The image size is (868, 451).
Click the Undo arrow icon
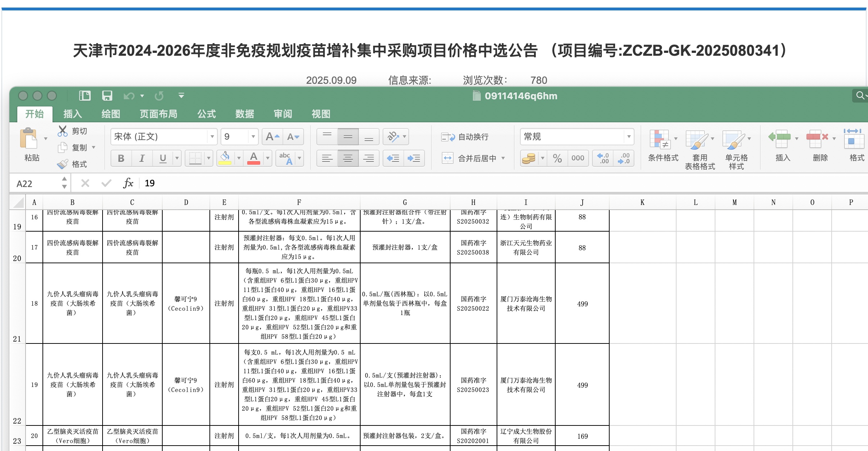pyautogui.click(x=129, y=96)
